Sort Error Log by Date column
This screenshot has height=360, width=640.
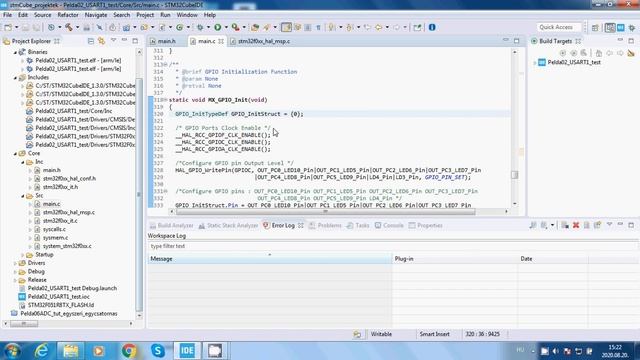pos(553,259)
